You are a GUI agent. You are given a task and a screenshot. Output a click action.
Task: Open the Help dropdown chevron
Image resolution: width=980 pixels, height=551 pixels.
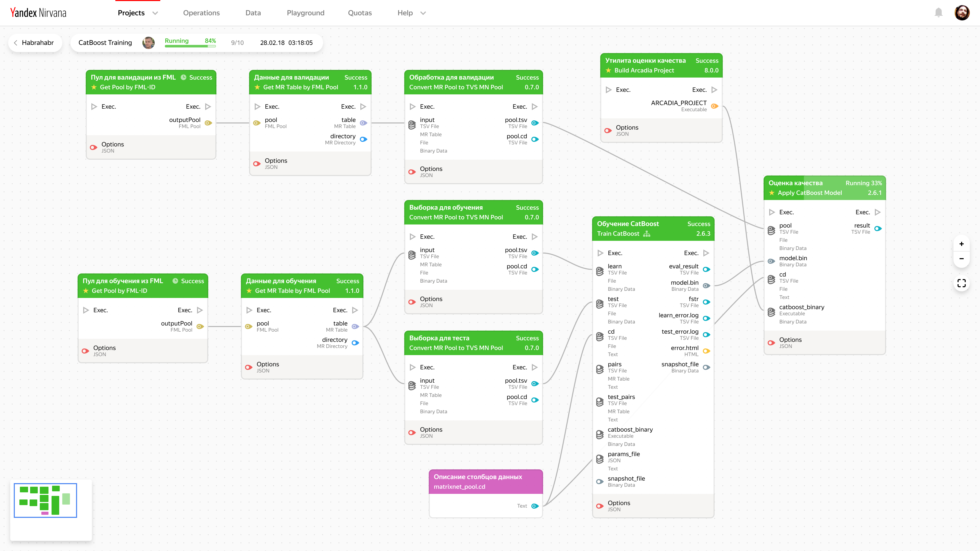[423, 13]
